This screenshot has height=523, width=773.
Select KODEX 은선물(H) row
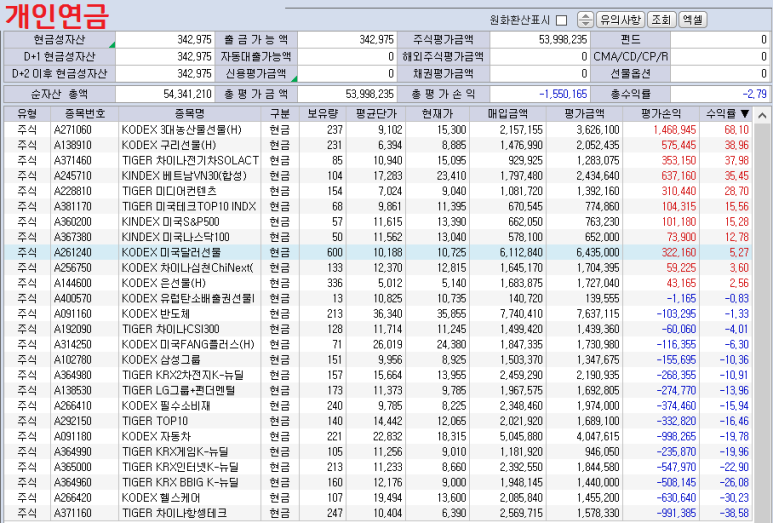tap(378, 283)
